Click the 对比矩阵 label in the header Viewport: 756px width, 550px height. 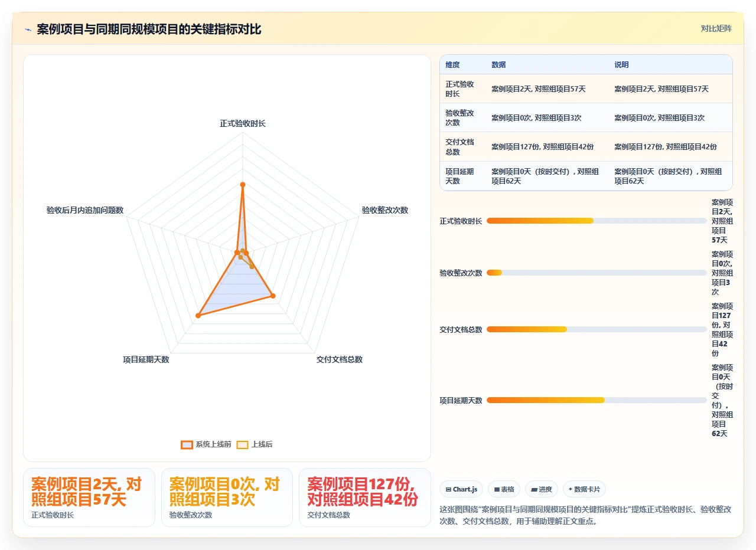tap(716, 28)
